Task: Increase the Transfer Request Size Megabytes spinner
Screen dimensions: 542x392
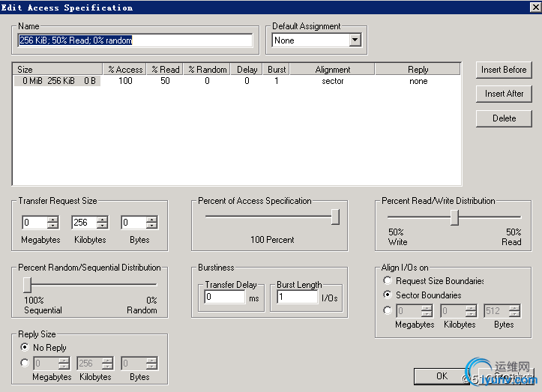Action: (x=52, y=220)
